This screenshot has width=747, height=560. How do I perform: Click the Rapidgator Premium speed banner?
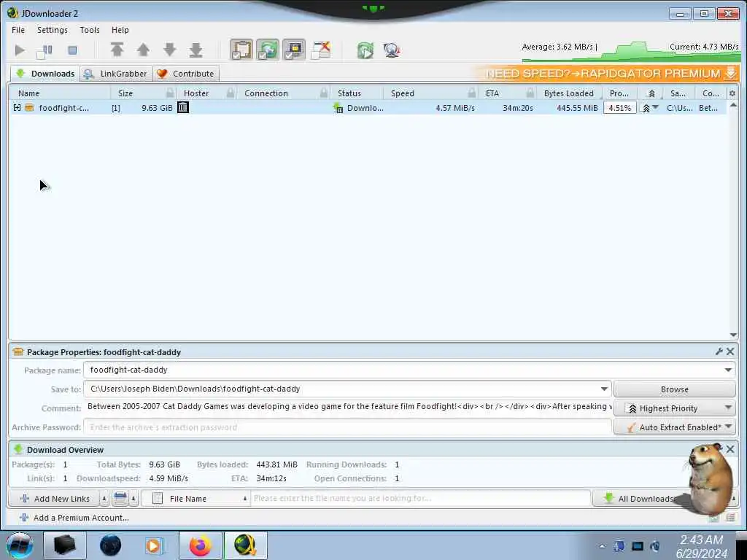click(607, 74)
